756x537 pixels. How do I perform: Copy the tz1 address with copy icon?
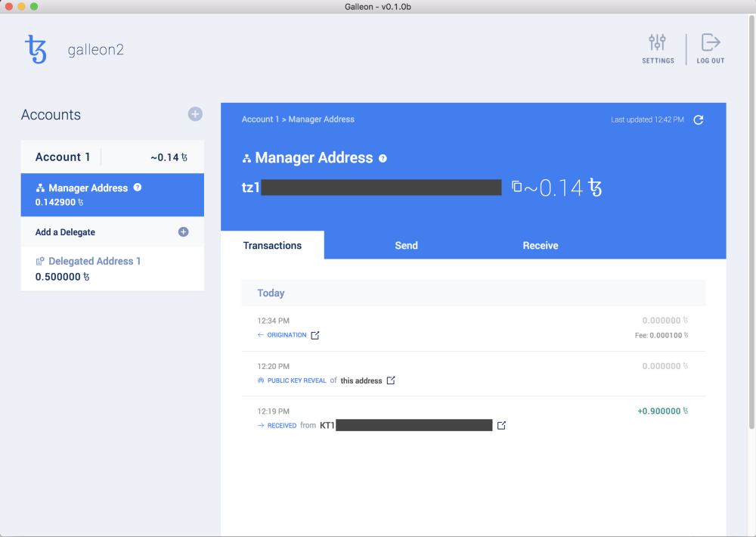click(x=516, y=186)
